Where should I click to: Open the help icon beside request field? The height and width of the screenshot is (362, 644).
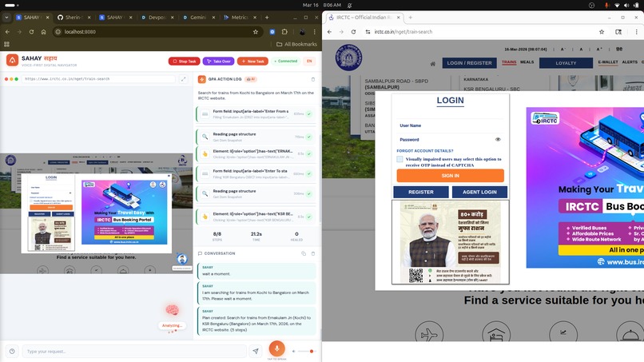coord(12,352)
